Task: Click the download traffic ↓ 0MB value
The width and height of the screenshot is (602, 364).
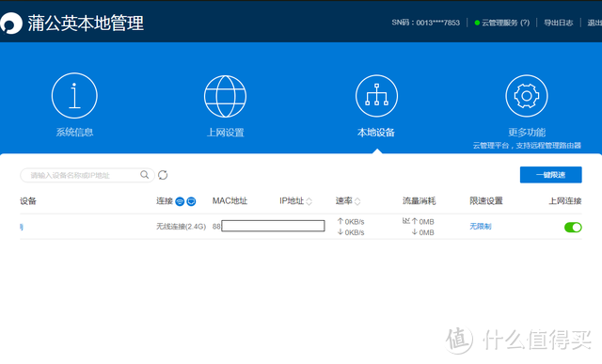Action: [422, 232]
